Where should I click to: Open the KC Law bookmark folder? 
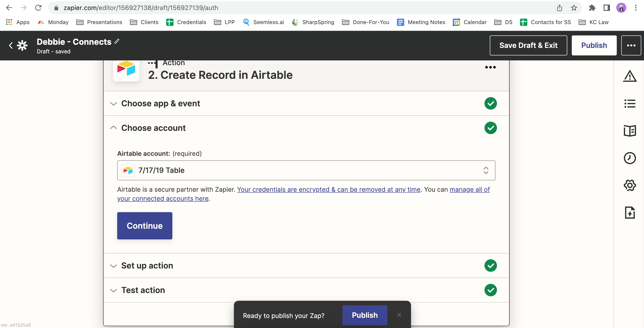point(594,22)
